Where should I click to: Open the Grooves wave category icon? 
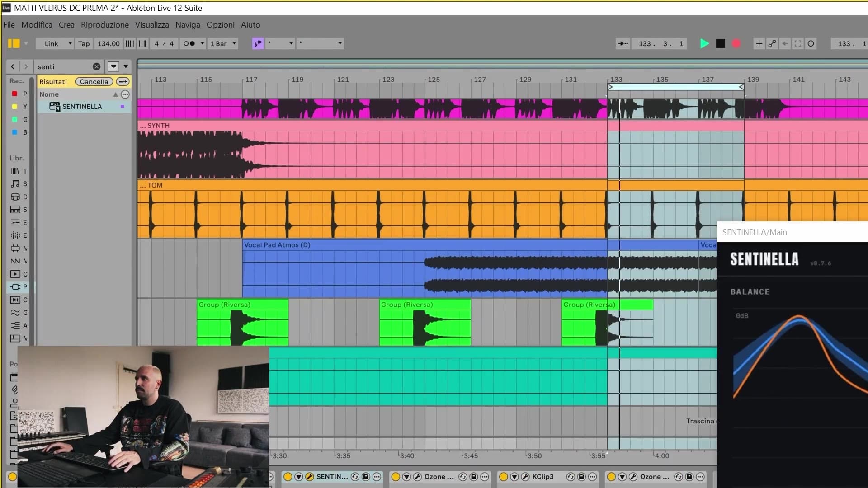click(x=15, y=313)
